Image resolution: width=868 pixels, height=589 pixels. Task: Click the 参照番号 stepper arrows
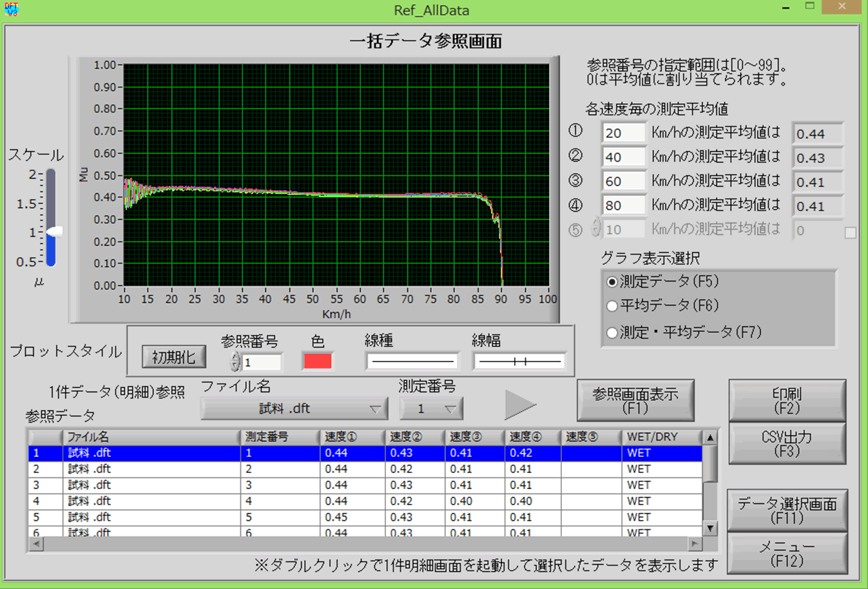235,362
